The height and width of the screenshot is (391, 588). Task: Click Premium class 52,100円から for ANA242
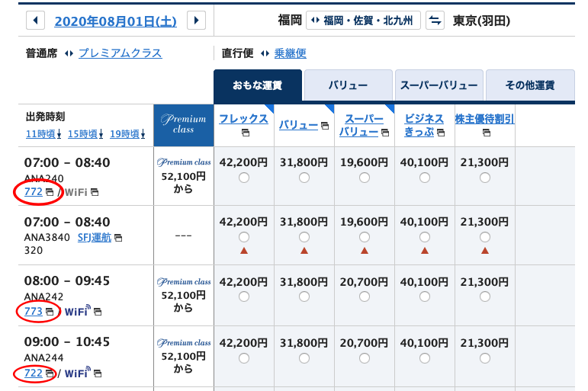coord(183,295)
